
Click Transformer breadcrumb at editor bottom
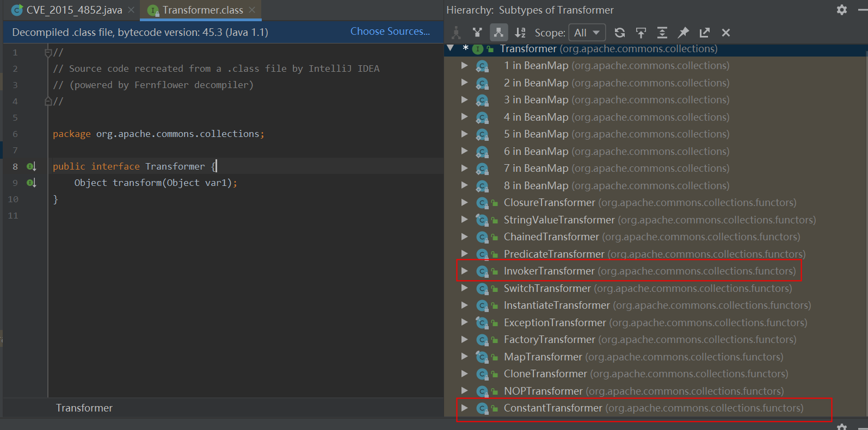pyautogui.click(x=84, y=408)
